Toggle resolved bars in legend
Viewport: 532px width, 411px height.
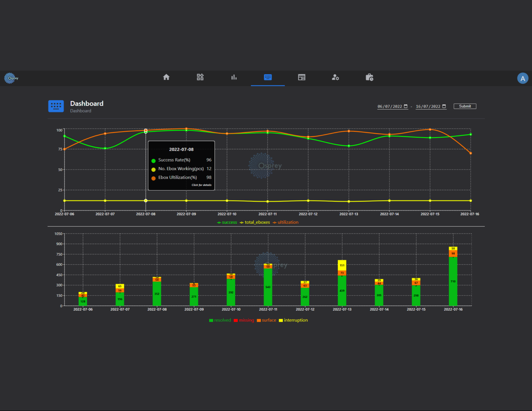(x=220, y=320)
